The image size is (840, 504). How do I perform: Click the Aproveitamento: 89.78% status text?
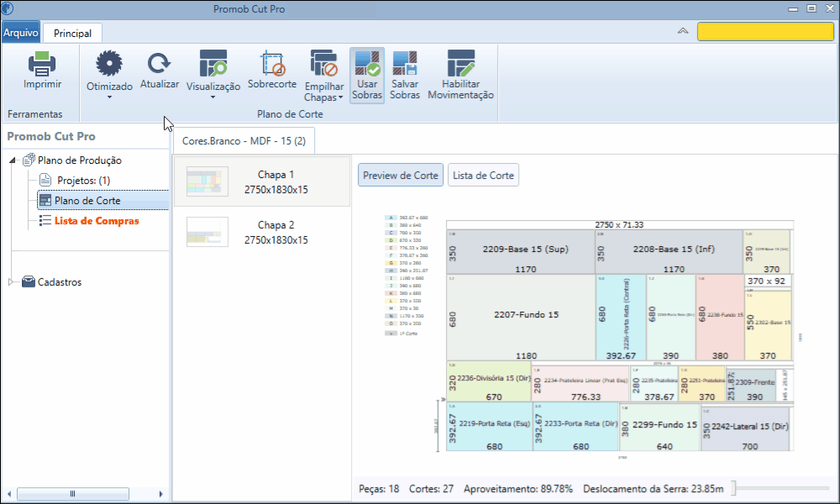pos(518,489)
